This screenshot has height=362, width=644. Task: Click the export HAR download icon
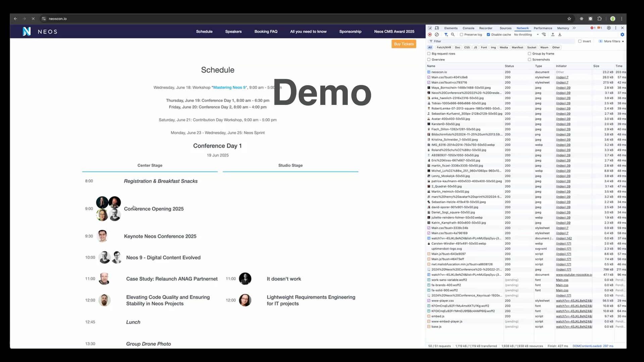click(x=560, y=35)
